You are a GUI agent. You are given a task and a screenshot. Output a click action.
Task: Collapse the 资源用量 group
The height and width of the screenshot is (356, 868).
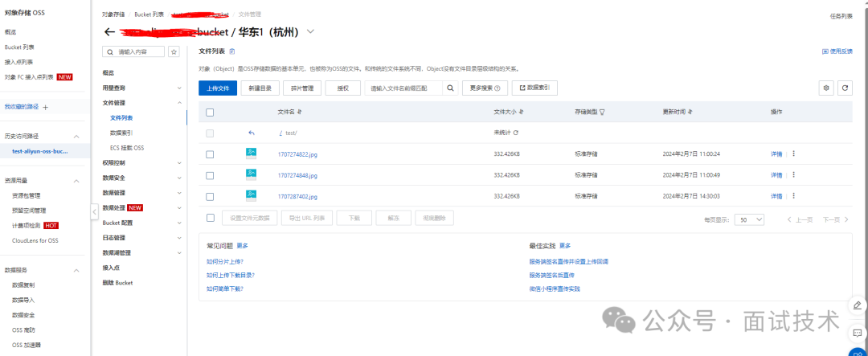76,181
